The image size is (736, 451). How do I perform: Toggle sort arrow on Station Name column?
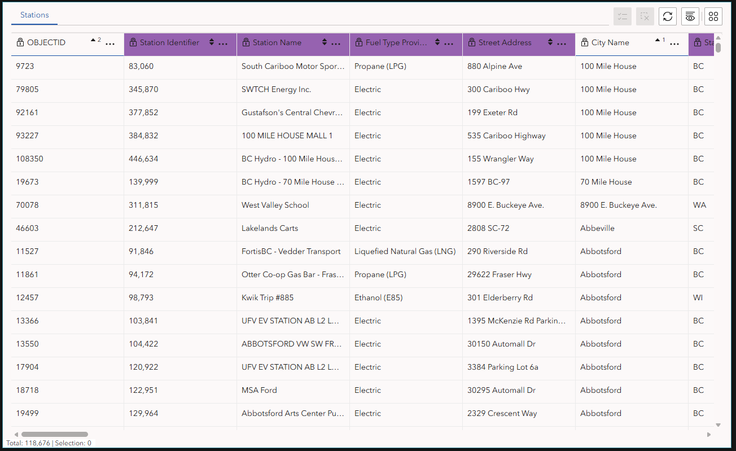click(324, 42)
